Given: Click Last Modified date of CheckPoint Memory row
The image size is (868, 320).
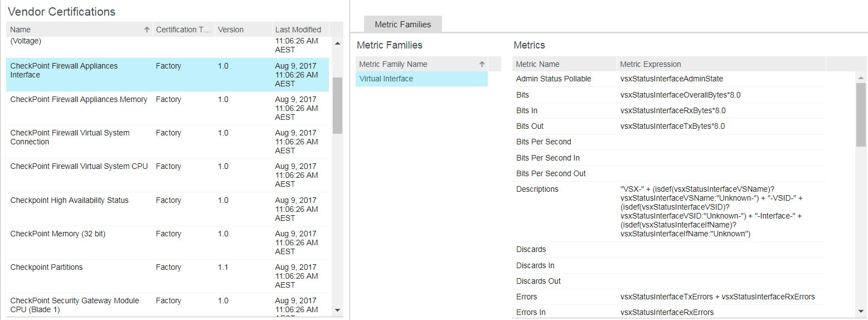Looking at the screenshot, I should [297, 243].
